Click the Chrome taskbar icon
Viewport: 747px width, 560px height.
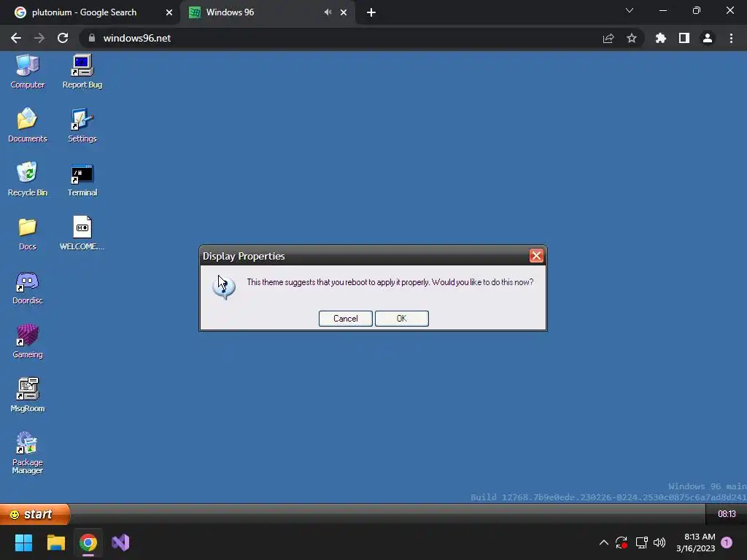[x=88, y=542]
